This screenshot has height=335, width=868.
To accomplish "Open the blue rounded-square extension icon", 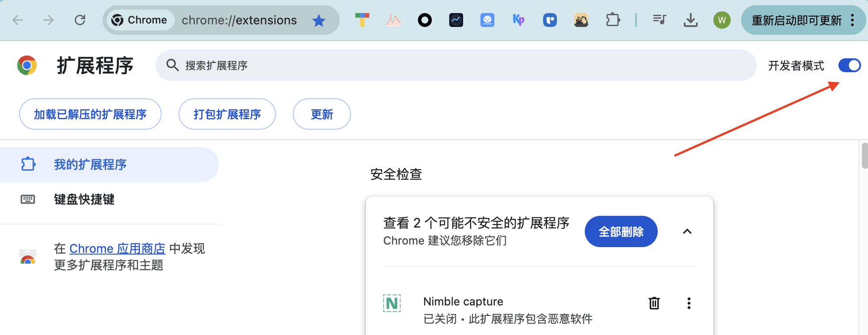I will point(550,20).
